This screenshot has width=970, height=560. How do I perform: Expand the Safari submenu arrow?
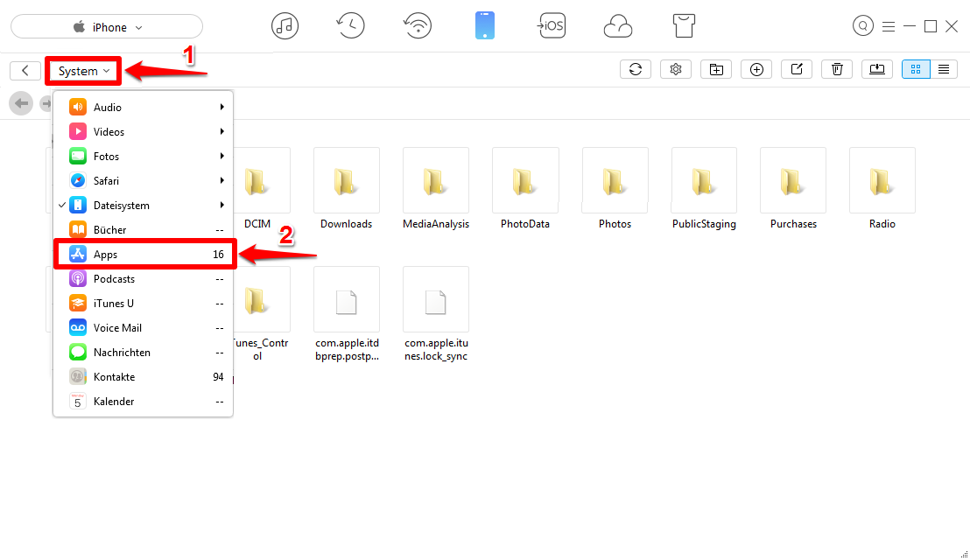(221, 180)
